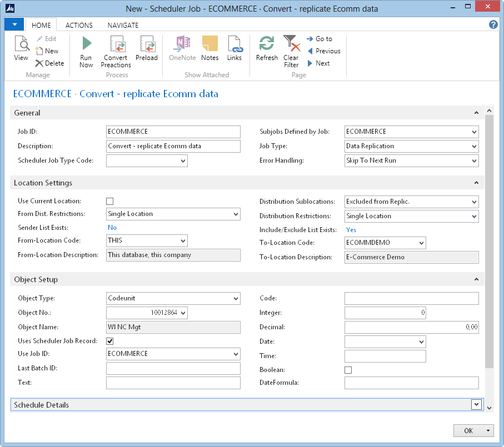Click into the Description text field

tap(173, 146)
